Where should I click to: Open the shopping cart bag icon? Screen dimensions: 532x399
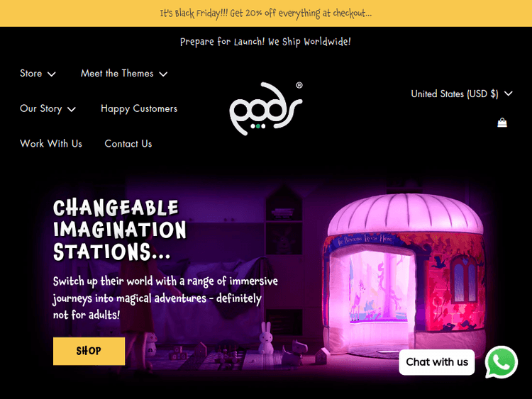[502, 123]
